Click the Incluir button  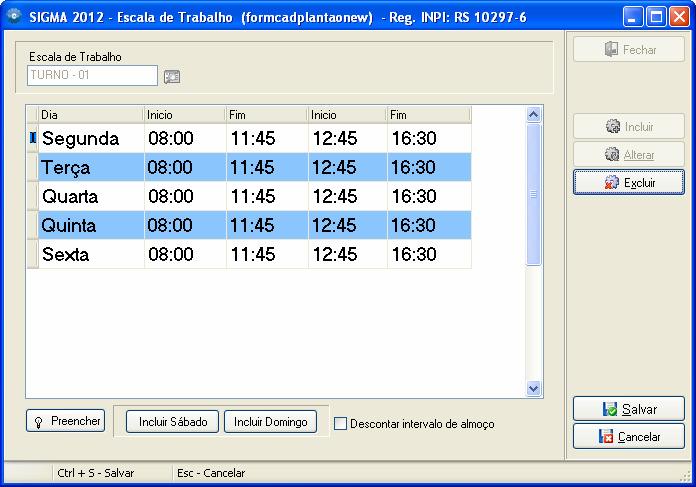[x=629, y=127]
